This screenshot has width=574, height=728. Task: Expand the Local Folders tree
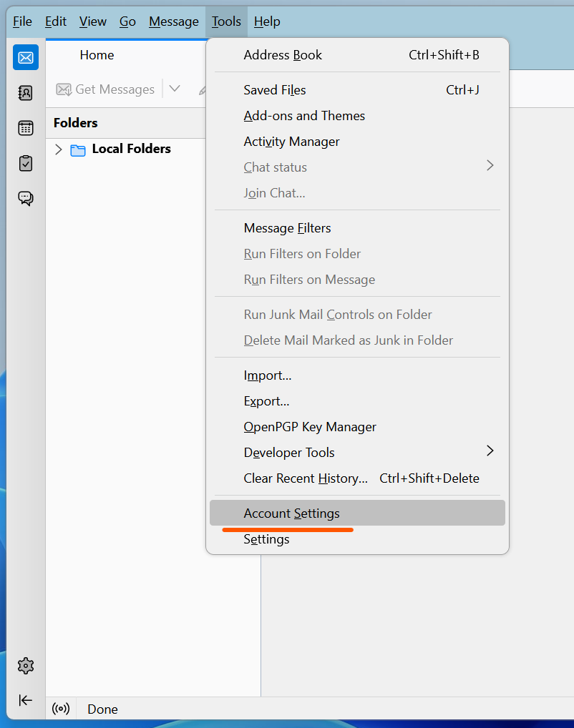point(59,149)
